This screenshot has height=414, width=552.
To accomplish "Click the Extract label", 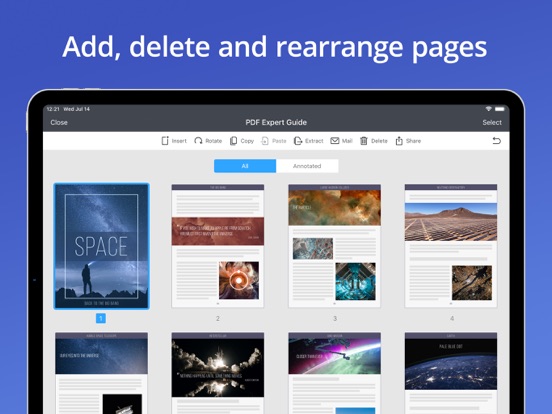I will point(314,141).
